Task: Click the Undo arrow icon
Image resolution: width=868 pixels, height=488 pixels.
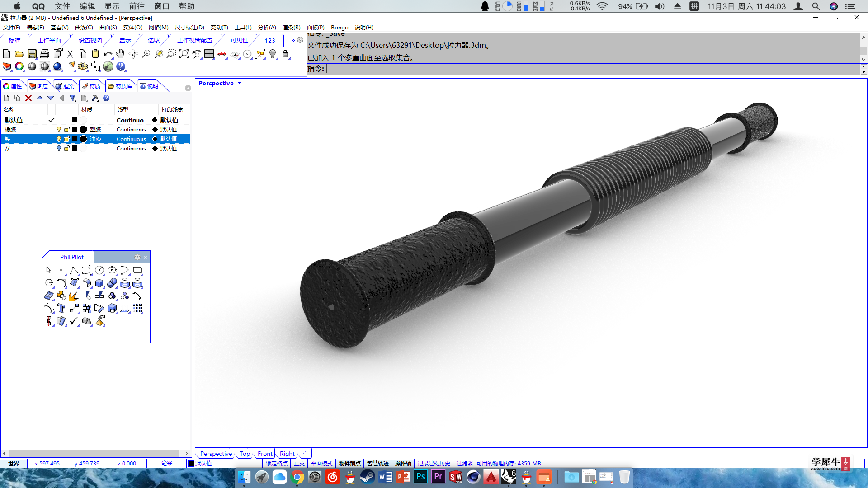Action: coord(108,54)
